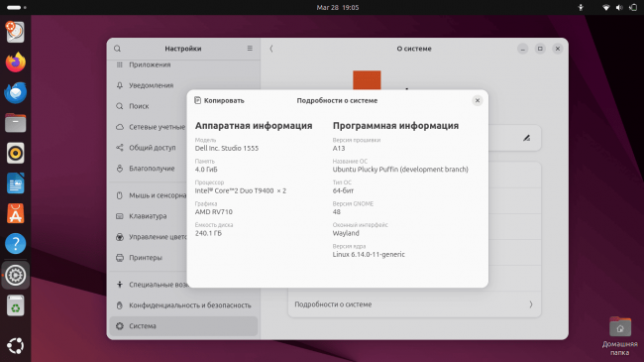Screen dimensions: 644x362
Task: Click the Dell Inc. Studio 1555 value
Action: coord(227,148)
